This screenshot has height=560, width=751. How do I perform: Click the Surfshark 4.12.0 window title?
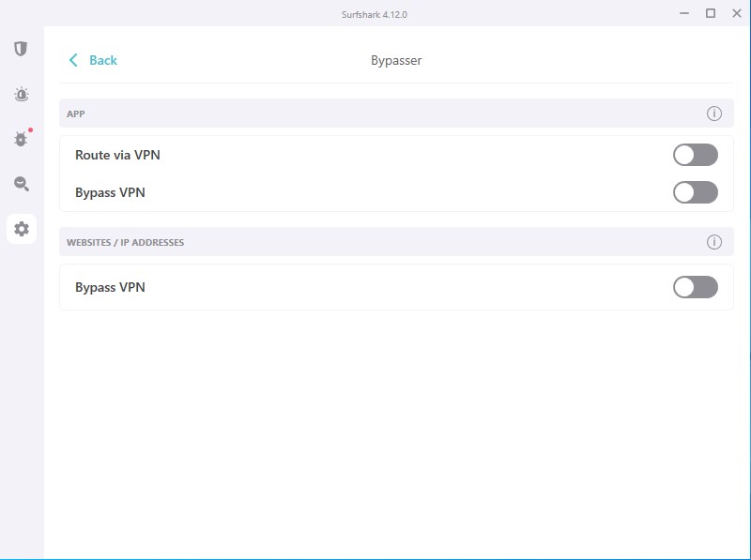(x=375, y=15)
